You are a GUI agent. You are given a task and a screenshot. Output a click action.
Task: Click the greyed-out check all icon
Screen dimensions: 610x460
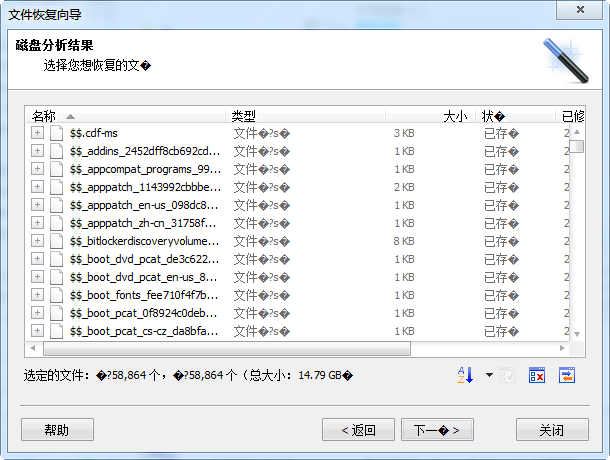[509, 375]
